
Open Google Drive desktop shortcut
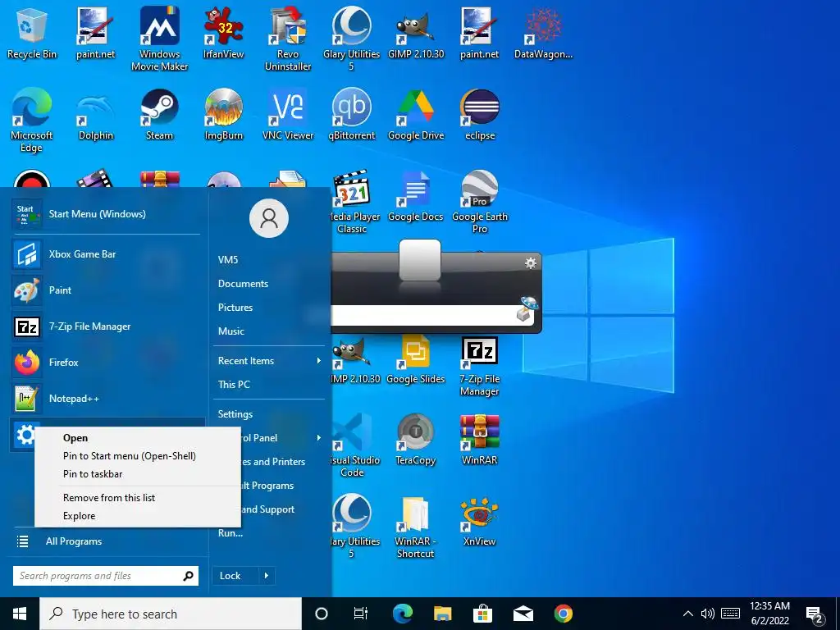tap(416, 115)
